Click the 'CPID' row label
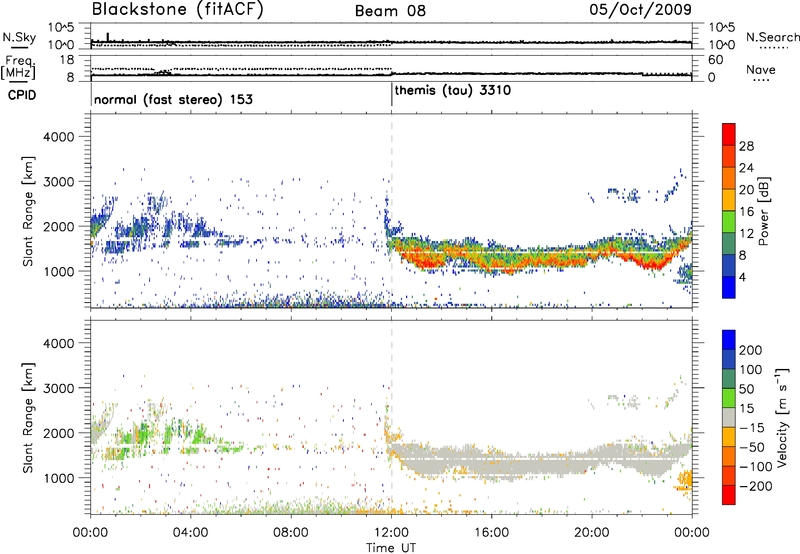Image resolution: width=800 pixels, height=554 pixels. point(22,95)
